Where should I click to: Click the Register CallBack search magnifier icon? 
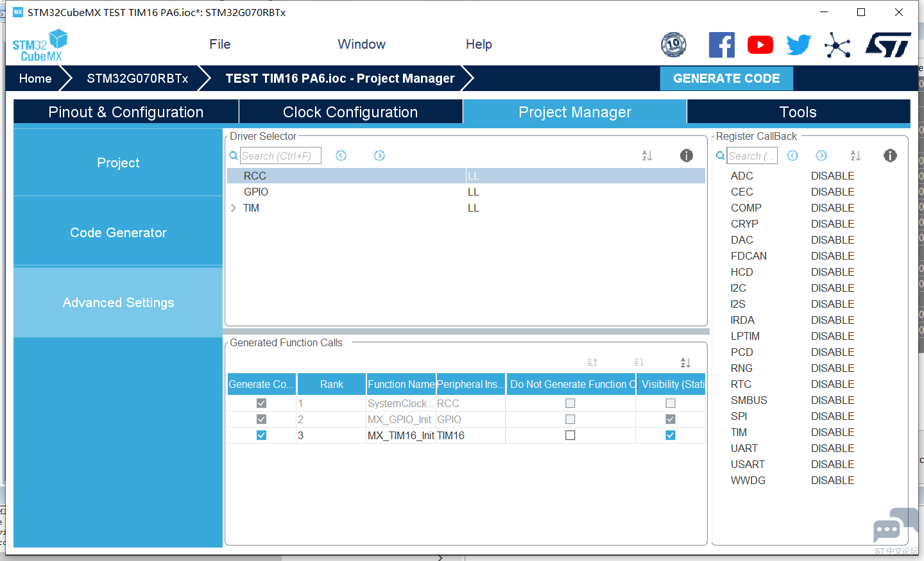721,156
